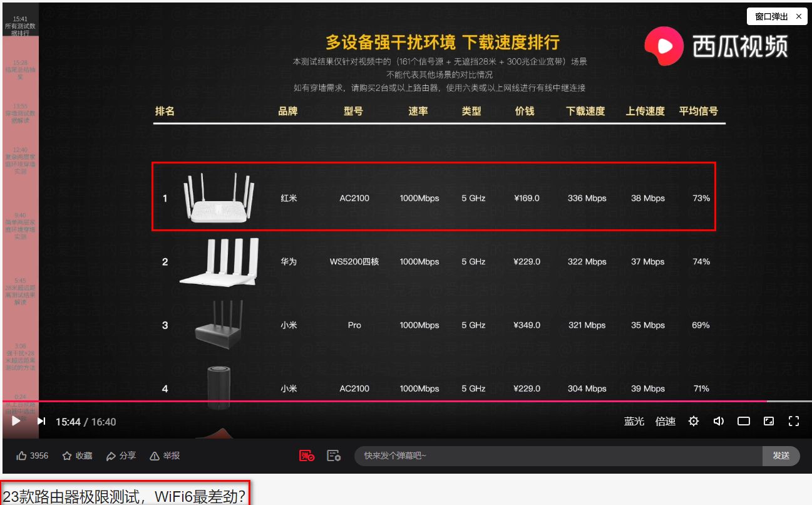
Task: Click the 窗口弹出 pop-out button
Action: [771, 17]
